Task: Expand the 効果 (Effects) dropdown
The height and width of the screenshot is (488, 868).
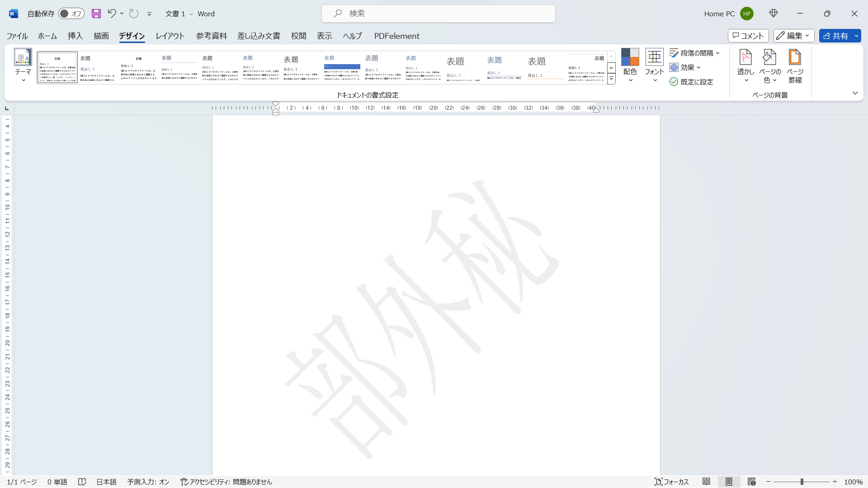Action: tap(685, 67)
